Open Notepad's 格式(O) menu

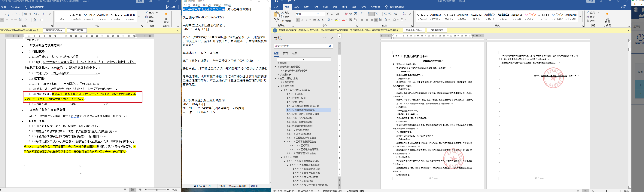click(207, 5)
